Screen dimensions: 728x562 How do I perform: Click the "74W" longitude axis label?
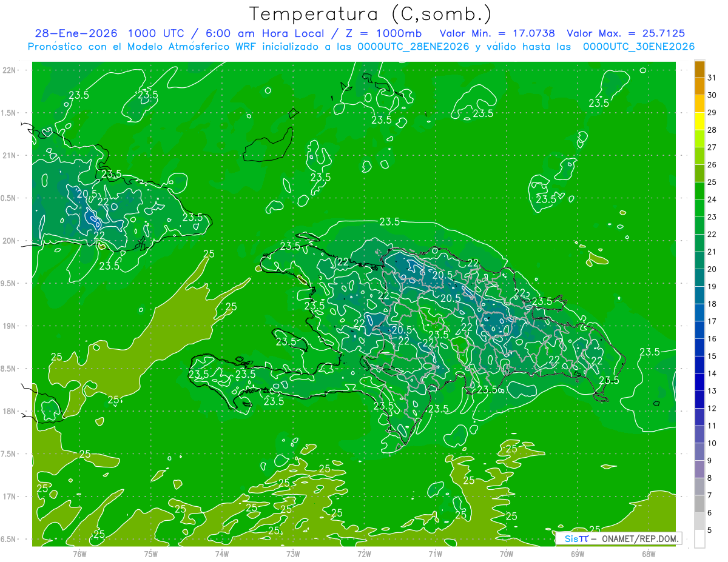pos(222,554)
